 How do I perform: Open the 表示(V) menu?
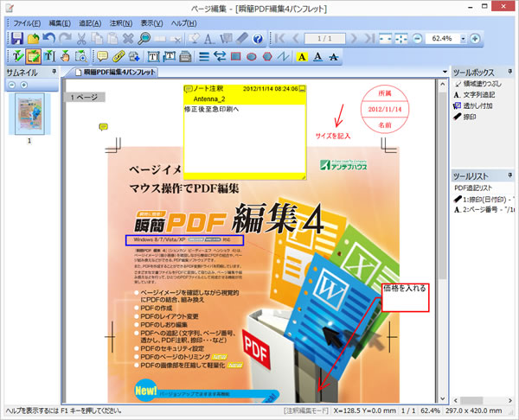coord(151,23)
